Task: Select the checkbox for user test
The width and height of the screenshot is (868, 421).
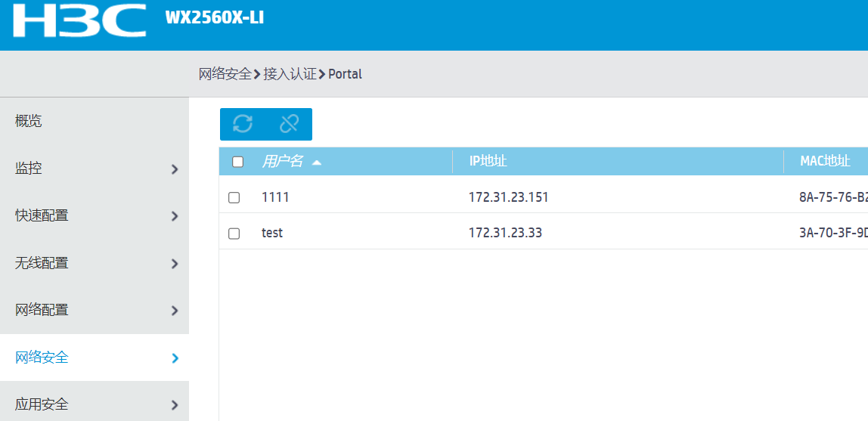Action: (x=234, y=234)
